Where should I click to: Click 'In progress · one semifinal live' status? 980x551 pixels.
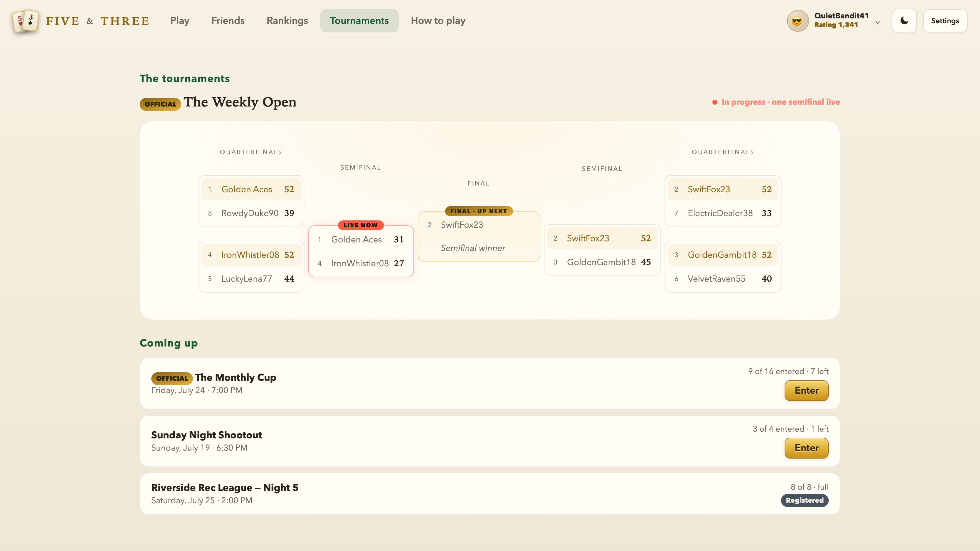pos(781,102)
